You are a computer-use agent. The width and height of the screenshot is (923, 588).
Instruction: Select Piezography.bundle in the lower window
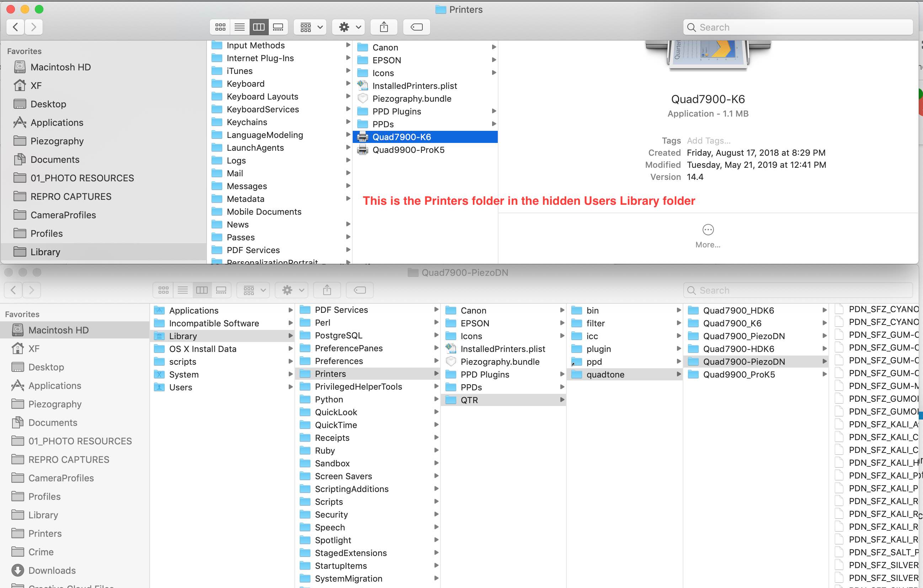[x=500, y=362]
